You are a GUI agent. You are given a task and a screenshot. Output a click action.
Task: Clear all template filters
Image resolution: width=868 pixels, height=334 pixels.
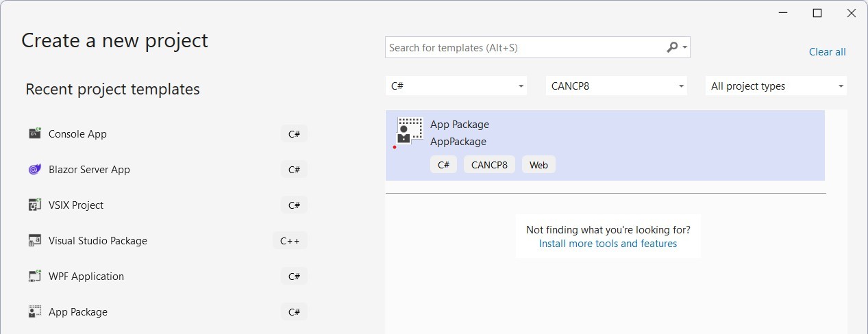coord(827,52)
